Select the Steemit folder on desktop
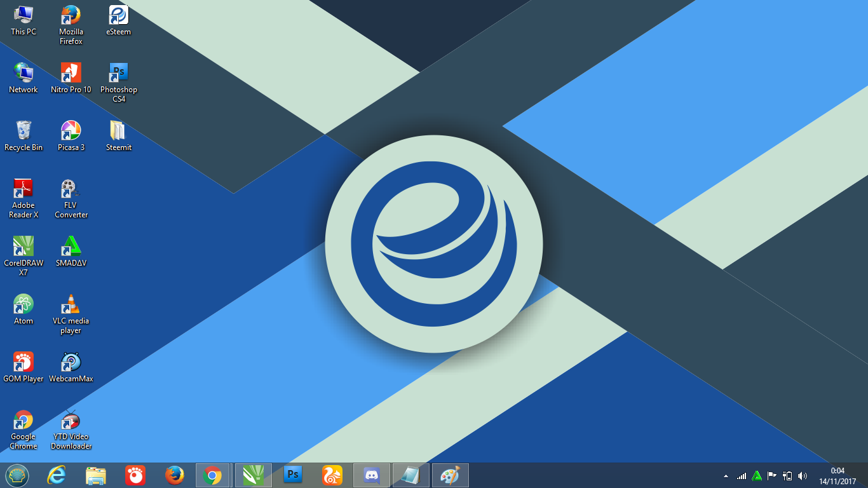The image size is (868, 488). (119, 136)
